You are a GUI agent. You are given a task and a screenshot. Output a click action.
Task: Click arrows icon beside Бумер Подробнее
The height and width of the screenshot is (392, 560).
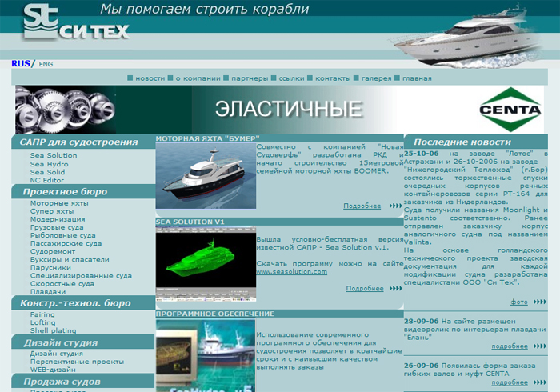point(396,206)
